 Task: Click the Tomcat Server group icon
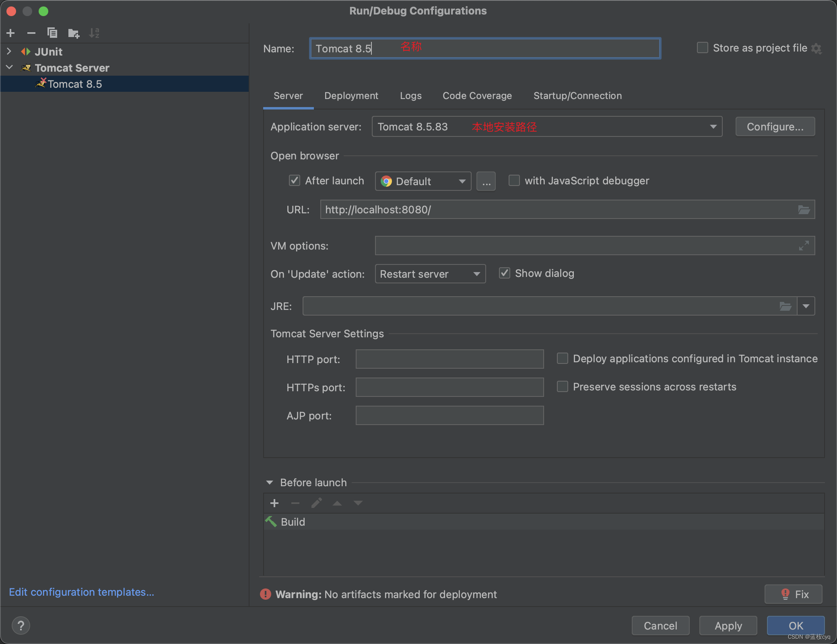point(26,68)
